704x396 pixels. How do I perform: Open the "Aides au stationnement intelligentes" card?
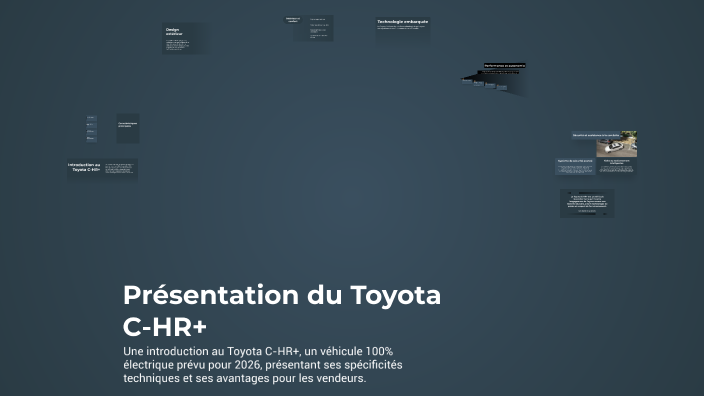(616, 166)
